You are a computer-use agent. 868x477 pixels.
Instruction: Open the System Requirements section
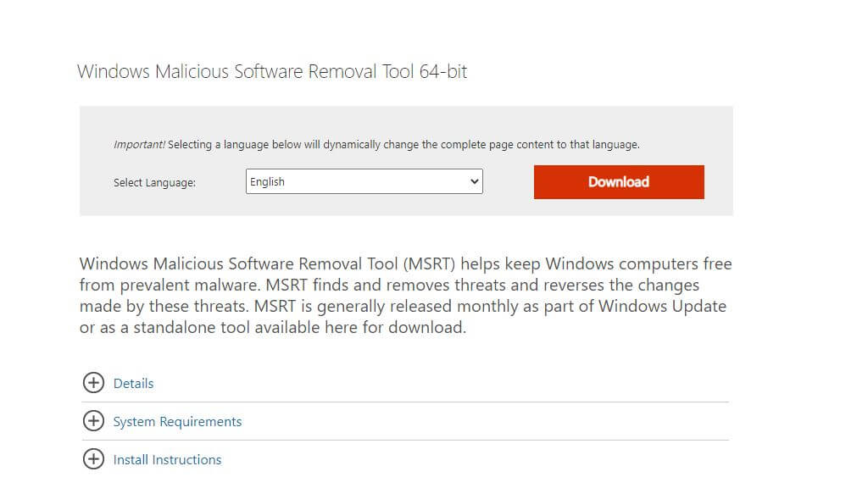[177, 422]
